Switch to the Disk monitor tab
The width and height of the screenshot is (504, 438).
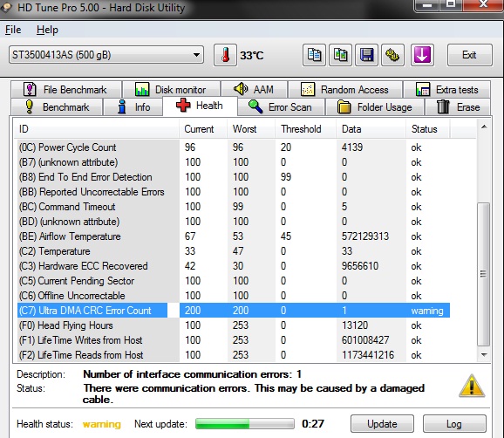[x=172, y=89]
